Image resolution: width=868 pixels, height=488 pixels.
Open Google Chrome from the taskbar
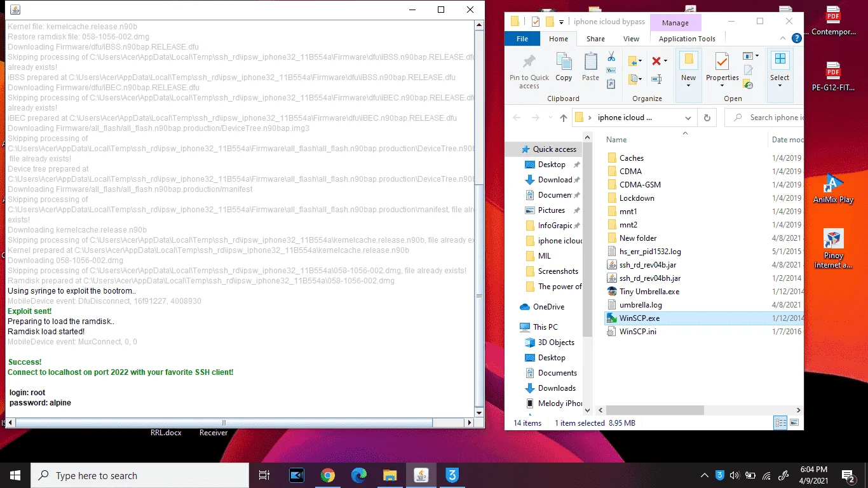point(328,475)
